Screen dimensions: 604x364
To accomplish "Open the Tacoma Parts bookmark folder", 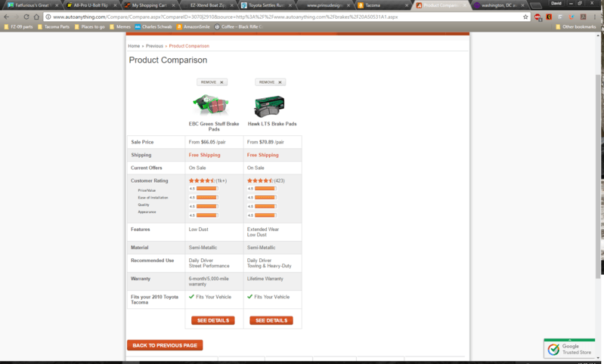I will 54,27.
